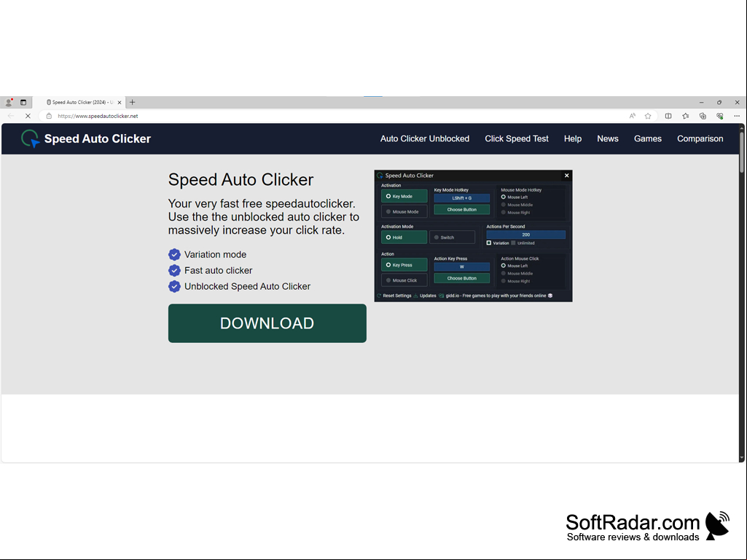The height and width of the screenshot is (560, 747).
Task: Select the Speed Auto Clicker (2024) tab
Action: pos(79,103)
